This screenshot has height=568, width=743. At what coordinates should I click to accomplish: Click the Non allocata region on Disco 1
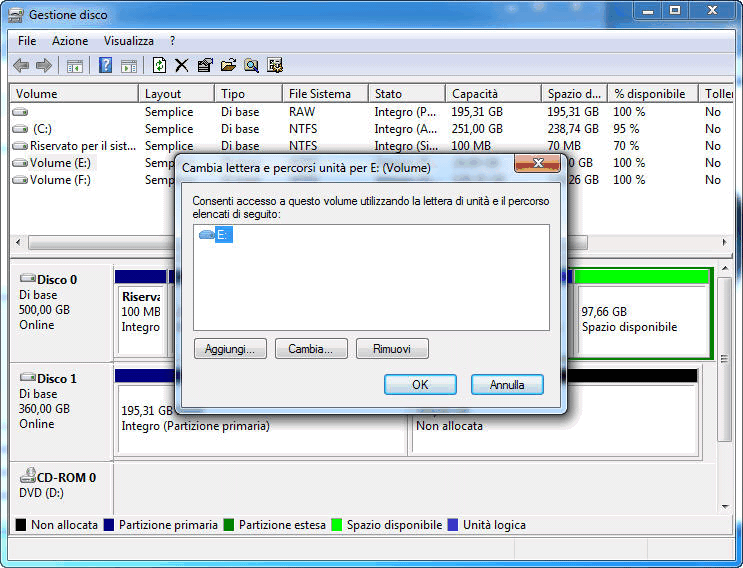click(x=555, y=419)
